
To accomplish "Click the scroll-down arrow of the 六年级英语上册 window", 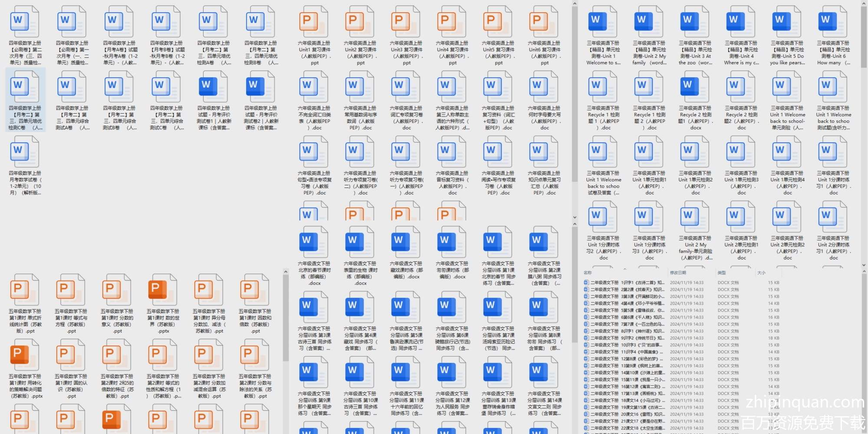I will tap(575, 217).
